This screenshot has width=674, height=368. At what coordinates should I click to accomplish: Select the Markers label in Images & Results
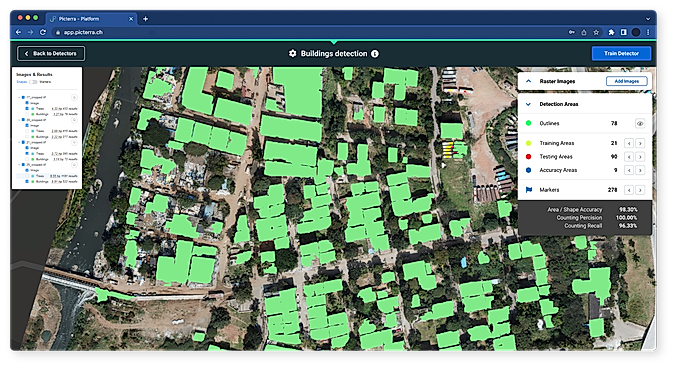(x=45, y=82)
